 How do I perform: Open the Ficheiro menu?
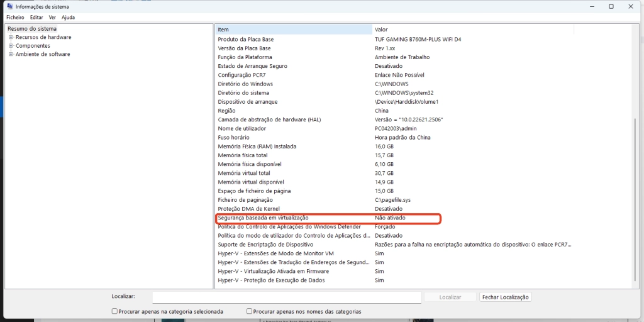click(15, 18)
